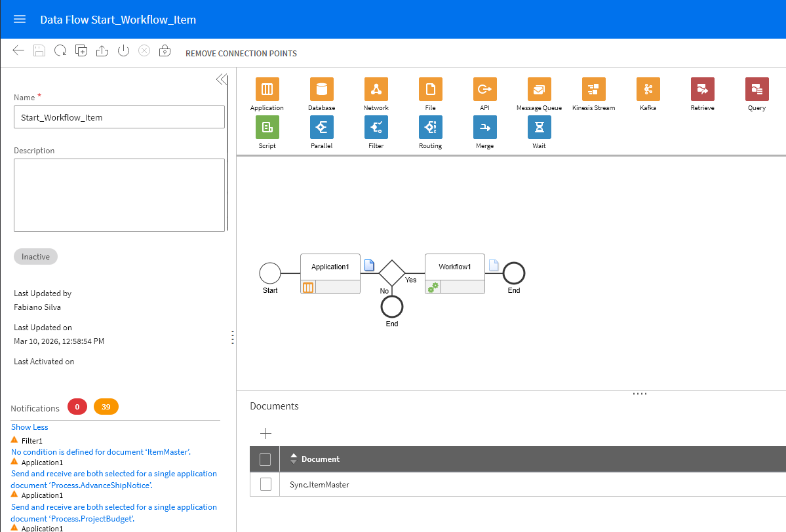Screen dimensions: 786x532
Task: Click the save disk icon
Action: pos(39,50)
